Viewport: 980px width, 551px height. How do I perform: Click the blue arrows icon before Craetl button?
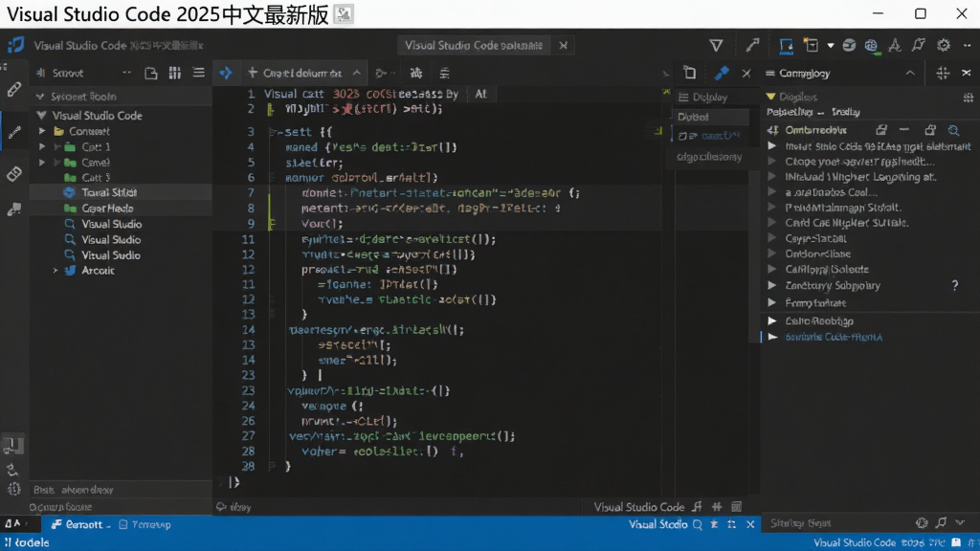pyautogui.click(x=226, y=73)
